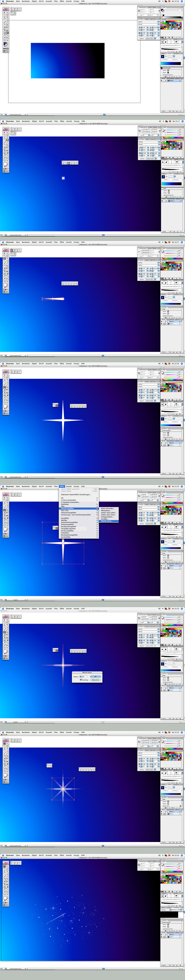Switch to Absatz tab in Mo 20:26 screenshot

[147, 19]
